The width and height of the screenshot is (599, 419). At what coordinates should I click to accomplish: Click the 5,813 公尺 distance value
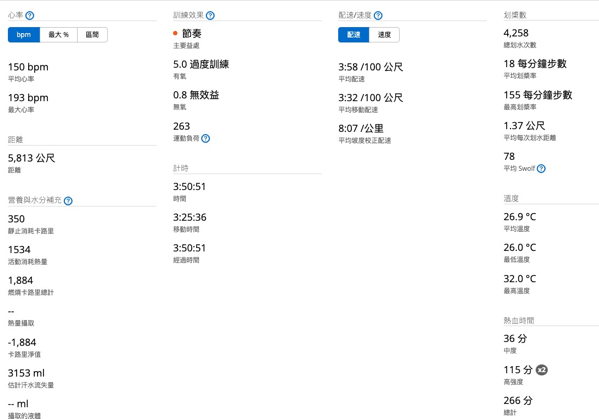pyautogui.click(x=31, y=158)
